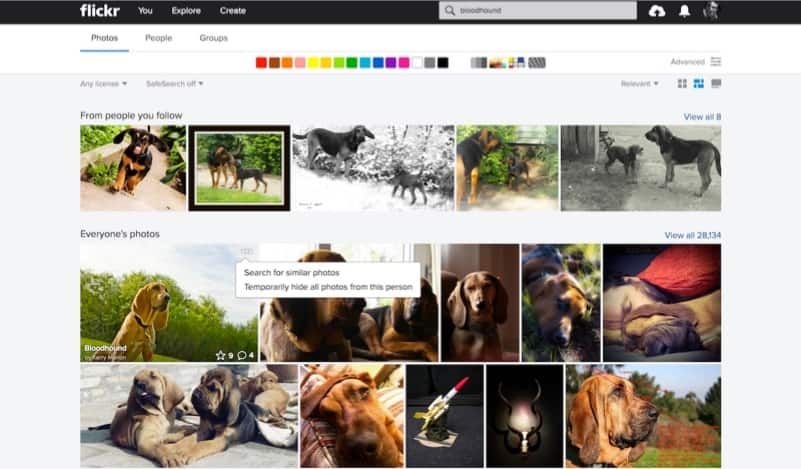Click the user avatar in the header
Screen dimensions: 801x469
point(711,11)
